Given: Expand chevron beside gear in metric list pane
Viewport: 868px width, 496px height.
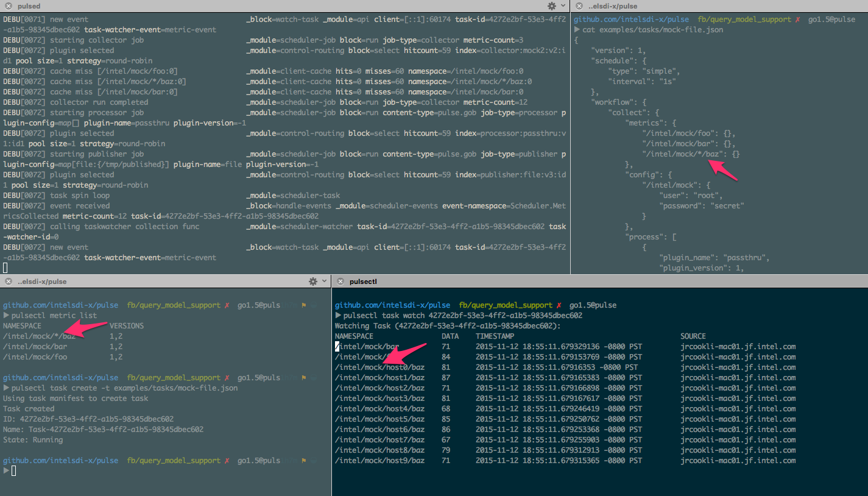Looking at the screenshot, I should (x=325, y=282).
